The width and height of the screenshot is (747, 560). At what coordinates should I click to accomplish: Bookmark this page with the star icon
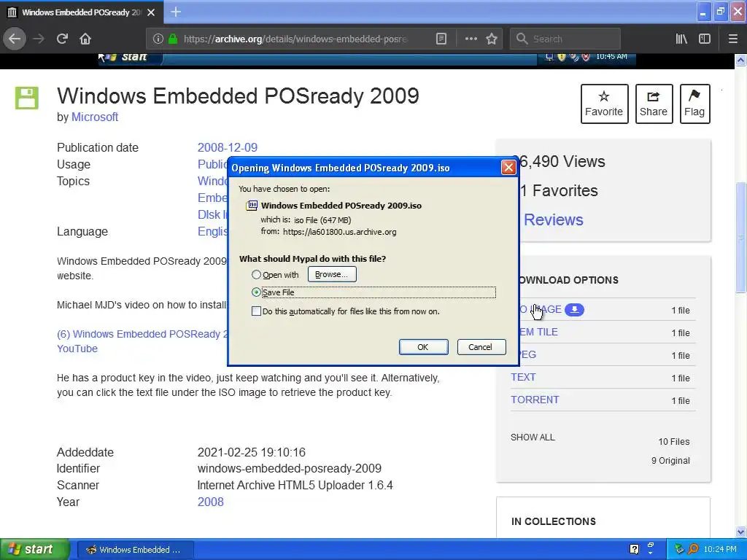(492, 39)
